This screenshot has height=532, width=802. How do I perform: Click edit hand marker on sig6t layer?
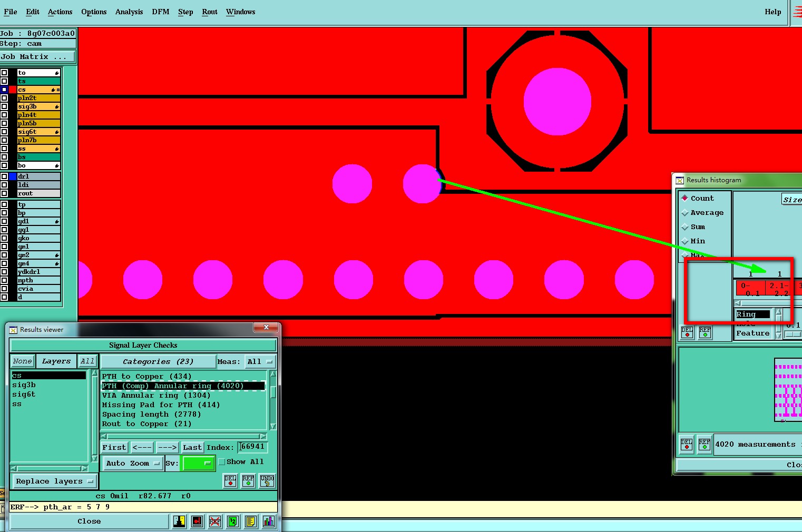[57, 132]
